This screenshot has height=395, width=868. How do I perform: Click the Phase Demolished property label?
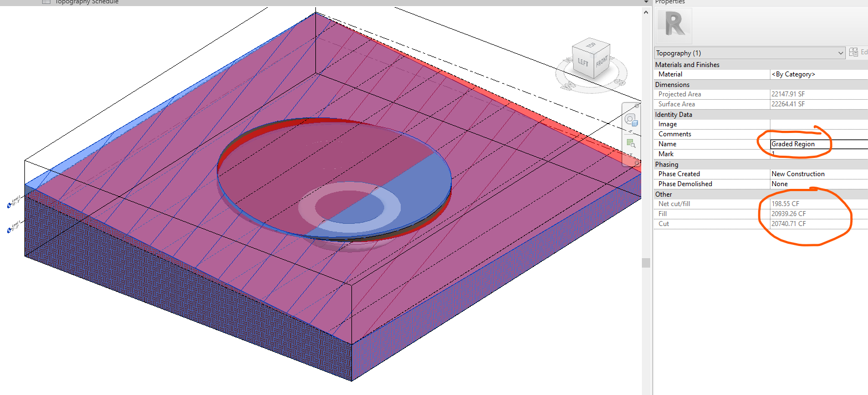pyautogui.click(x=685, y=184)
